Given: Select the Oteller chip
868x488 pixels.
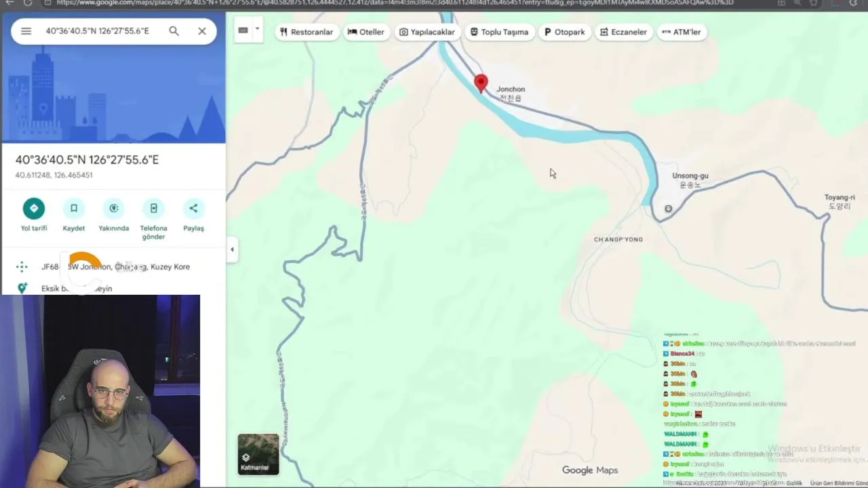Looking at the screenshot, I should [366, 32].
